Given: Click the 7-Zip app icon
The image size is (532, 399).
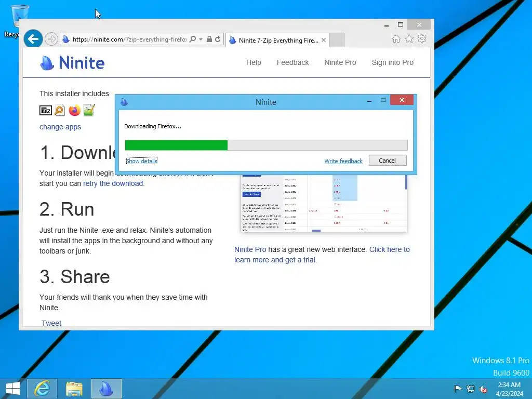Looking at the screenshot, I should [x=46, y=110].
